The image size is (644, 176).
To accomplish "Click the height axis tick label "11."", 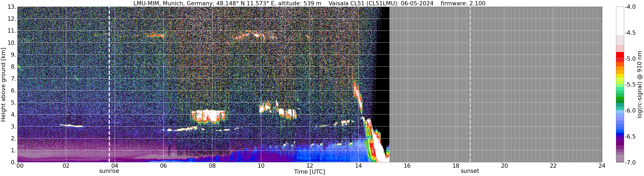I will pyautogui.click(x=12, y=31).
